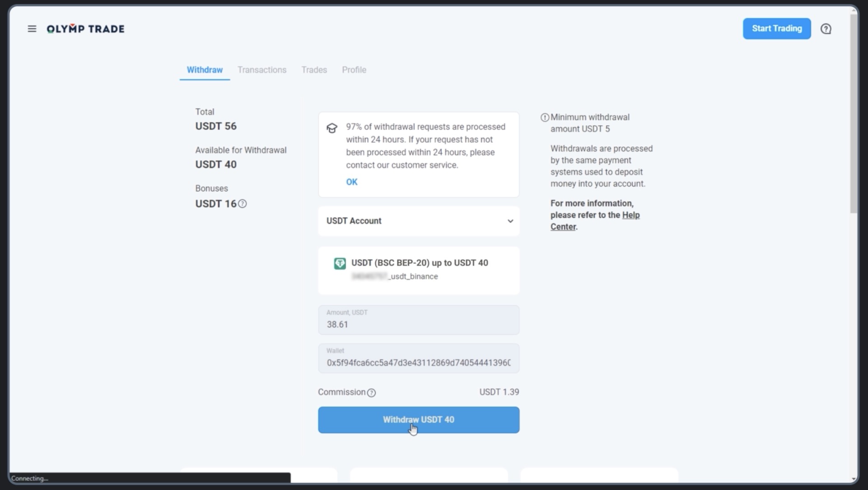
Task: Click the Commission info circle icon
Action: pos(371,392)
